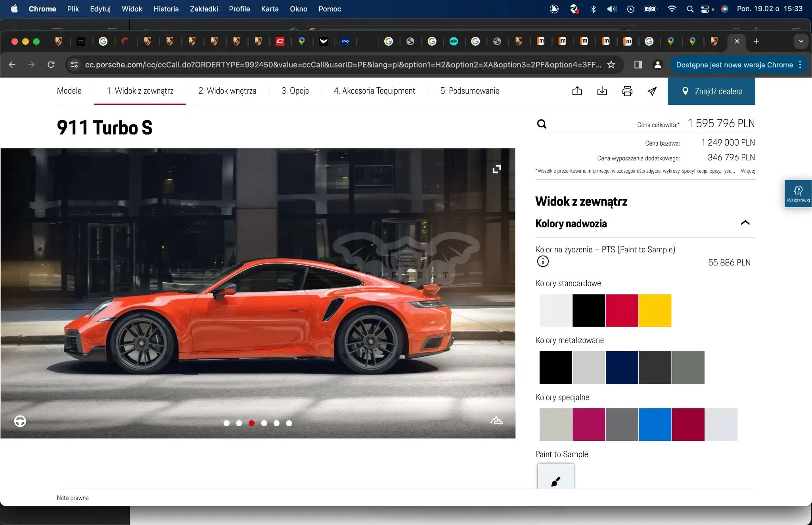812x525 pixels.
Task: Click the Bluetooth menu bar icon
Action: point(594,9)
